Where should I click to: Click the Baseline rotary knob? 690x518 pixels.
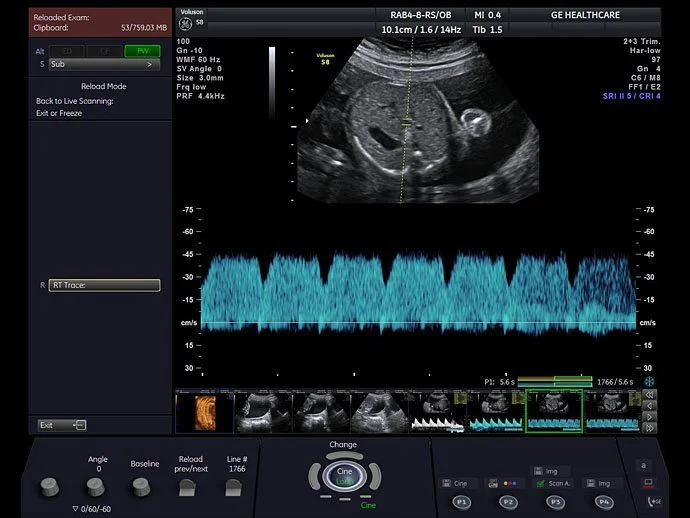(x=142, y=487)
